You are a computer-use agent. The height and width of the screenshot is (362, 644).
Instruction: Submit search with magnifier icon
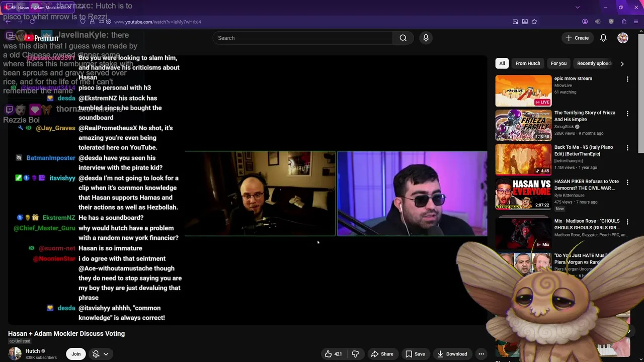point(403,38)
